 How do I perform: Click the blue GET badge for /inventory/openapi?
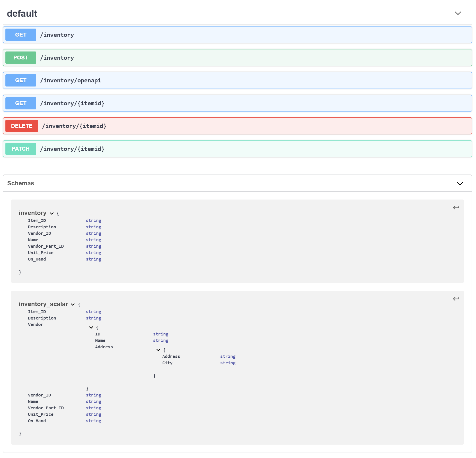coord(21,80)
